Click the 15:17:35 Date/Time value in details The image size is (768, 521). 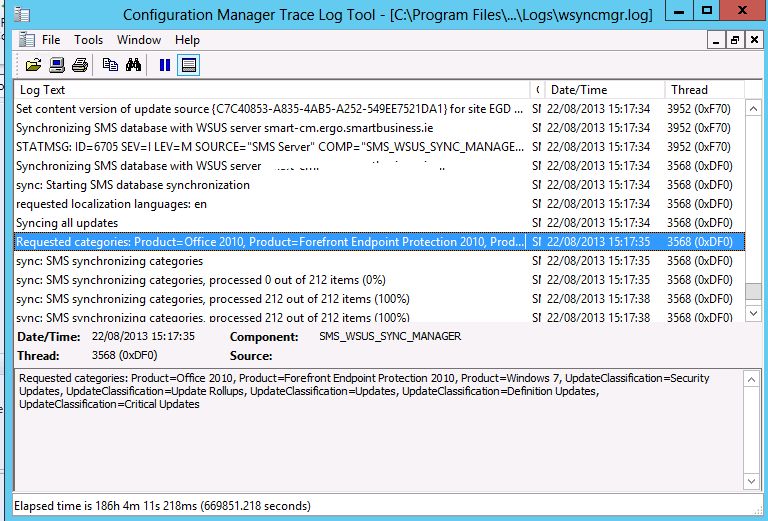[x=143, y=336]
